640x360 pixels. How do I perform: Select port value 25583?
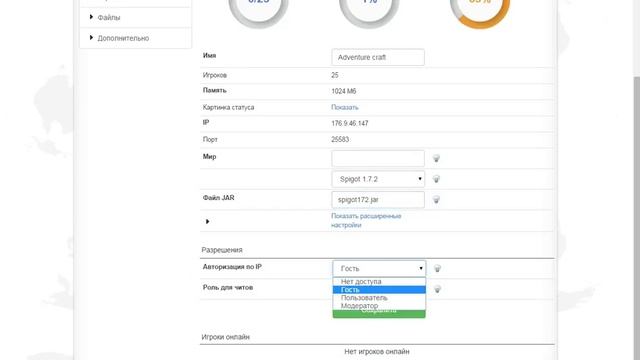(340, 140)
